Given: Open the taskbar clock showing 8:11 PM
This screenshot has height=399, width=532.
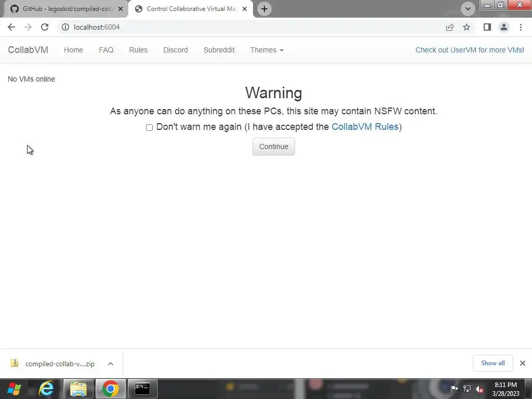Looking at the screenshot, I should click(506, 389).
